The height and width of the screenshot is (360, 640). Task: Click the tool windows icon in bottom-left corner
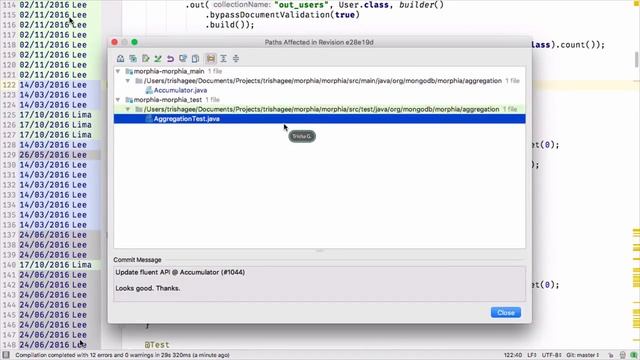tap(6, 355)
